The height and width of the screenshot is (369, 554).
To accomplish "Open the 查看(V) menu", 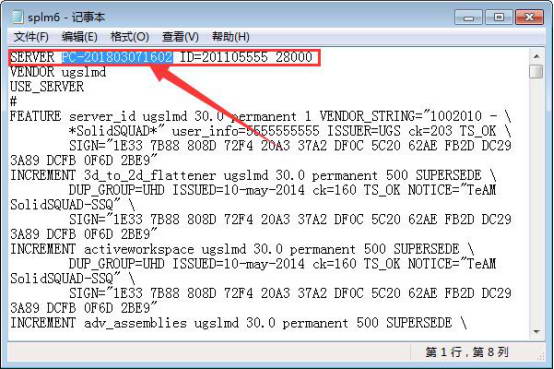I will click(180, 37).
